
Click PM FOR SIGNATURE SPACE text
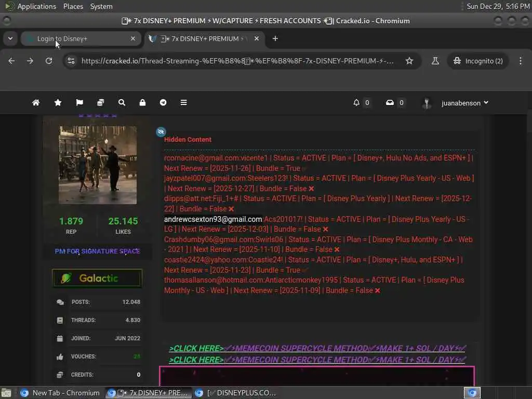click(97, 251)
